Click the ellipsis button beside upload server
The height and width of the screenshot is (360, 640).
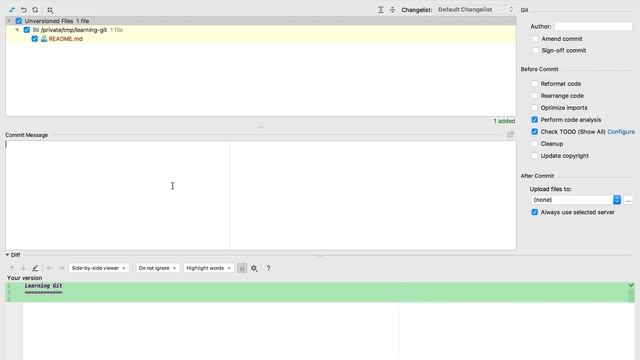click(628, 200)
